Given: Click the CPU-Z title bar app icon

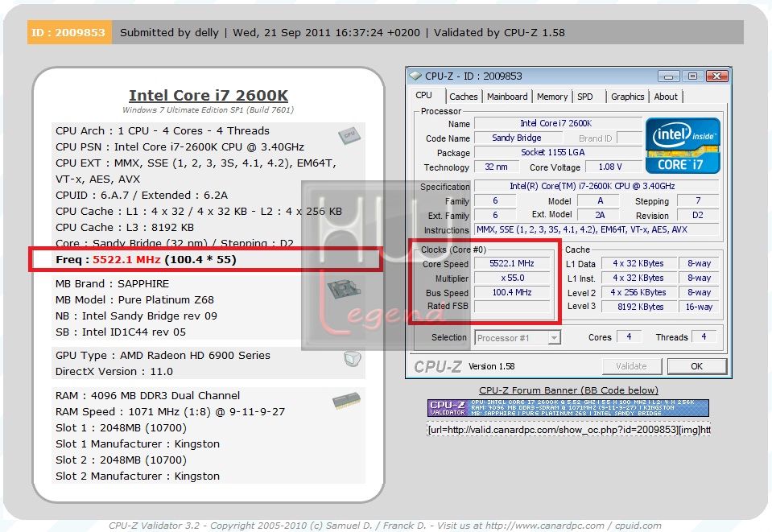Looking at the screenshot, I should (x=415, y=76).
